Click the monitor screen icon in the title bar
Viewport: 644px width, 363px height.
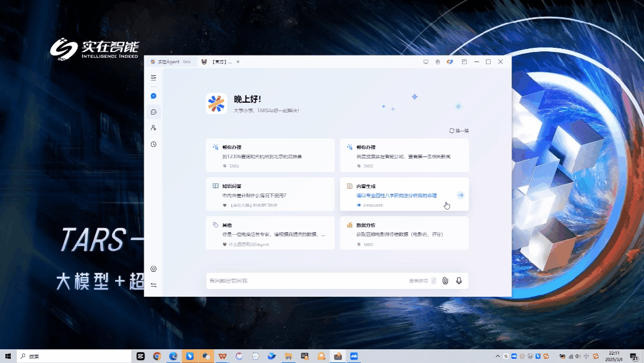tap(425, 61)
